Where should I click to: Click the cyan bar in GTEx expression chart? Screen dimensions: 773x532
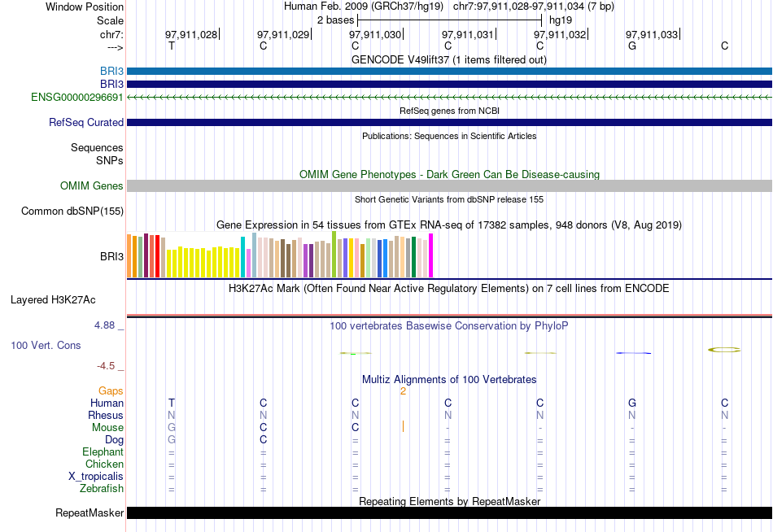point(242,257)
